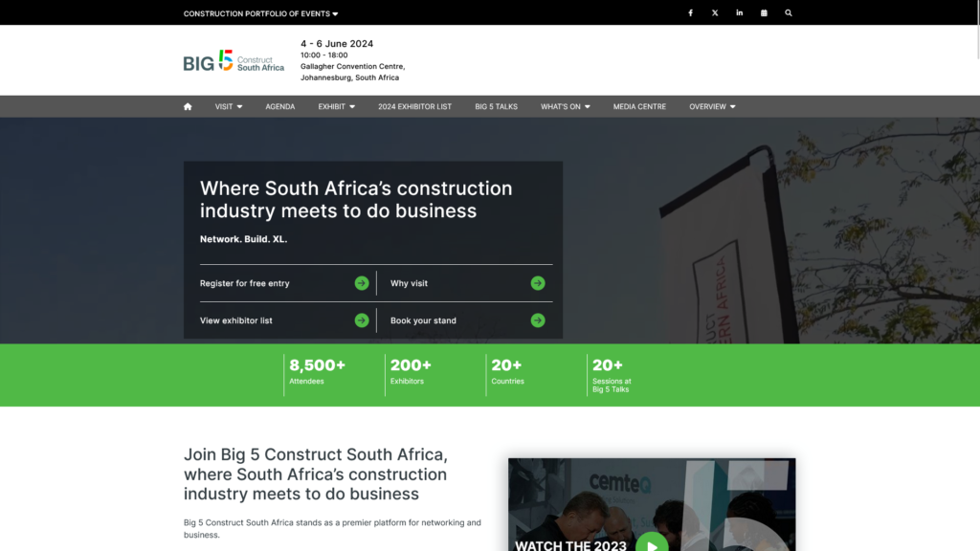Click green arrow next to View exhibitor list
The width and height of the screenshot is (980, 551).
tap(361, 320)
